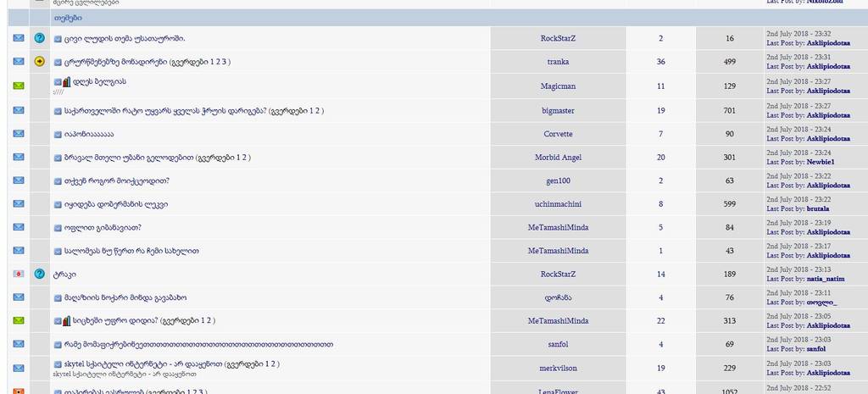Jump to the newest post icon in Corvette's topic

click(58, 135)
